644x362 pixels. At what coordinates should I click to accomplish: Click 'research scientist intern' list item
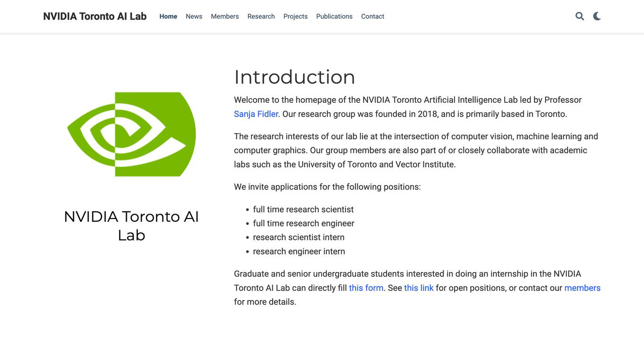(299, 237)
